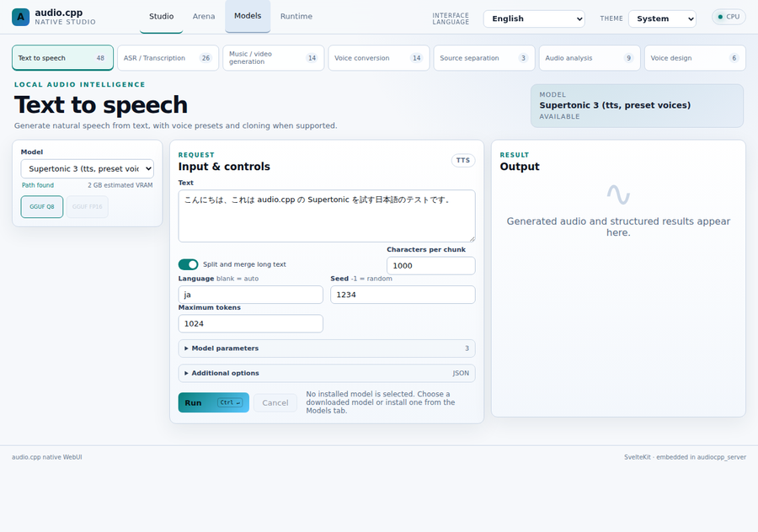This screenshot has height=532, width=758.
Task: Click the Run button
Action: pyautogui.click(x=214, y=402)
